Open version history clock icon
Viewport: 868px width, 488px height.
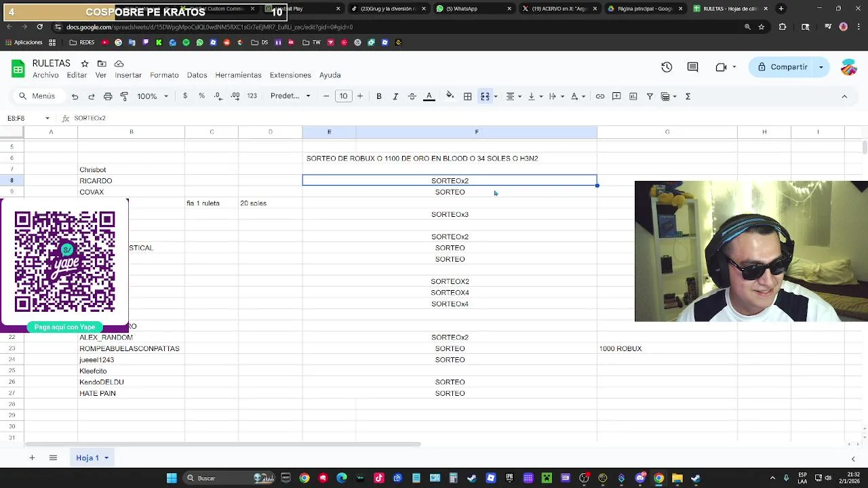point(667,67)
